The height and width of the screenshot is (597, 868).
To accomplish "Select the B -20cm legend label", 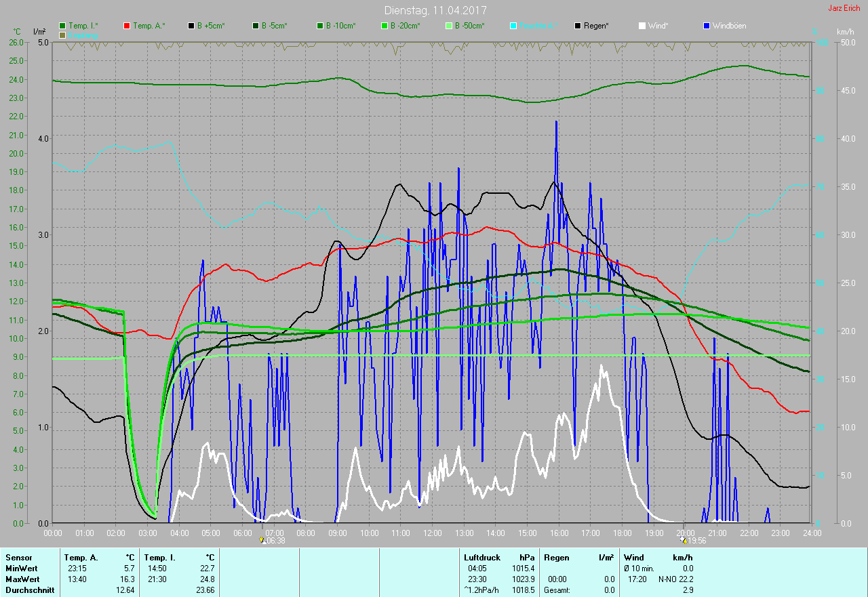I will point(405,26).
